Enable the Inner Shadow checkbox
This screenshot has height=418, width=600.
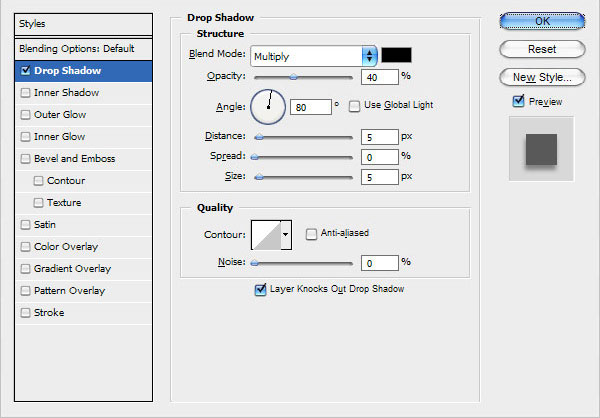coord(25,93)
